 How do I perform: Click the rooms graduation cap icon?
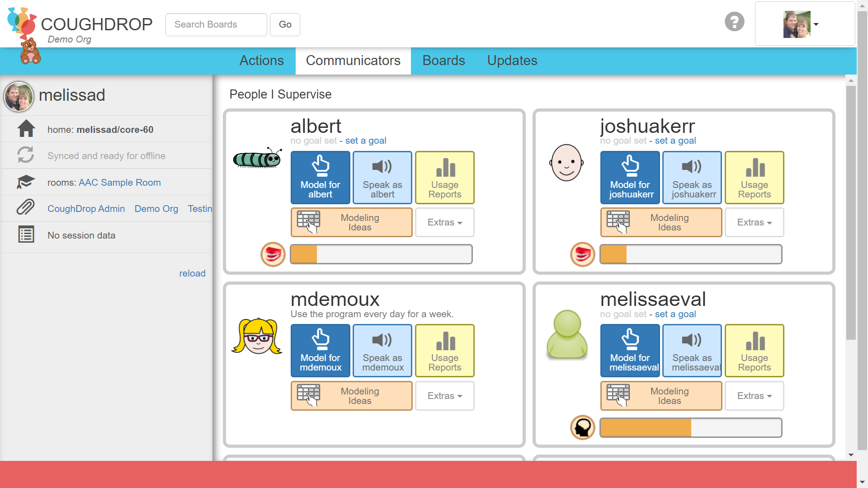pos(26,182)
